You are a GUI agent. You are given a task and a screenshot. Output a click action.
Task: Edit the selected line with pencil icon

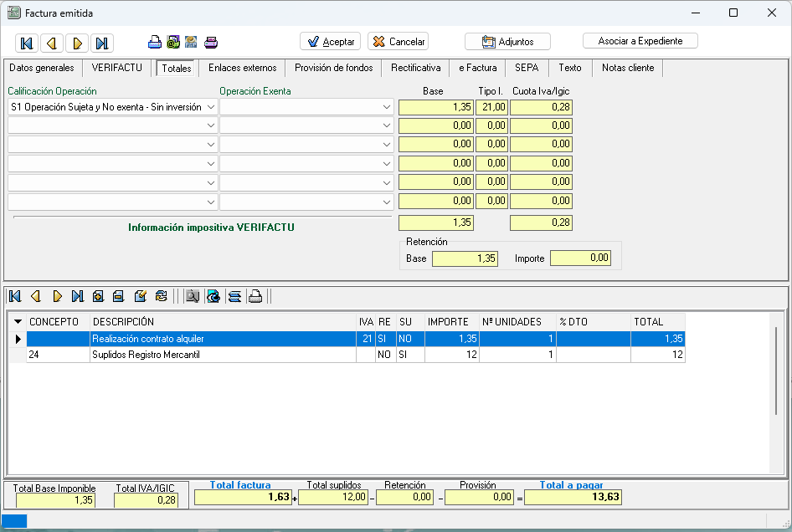(x=140, y=296)
